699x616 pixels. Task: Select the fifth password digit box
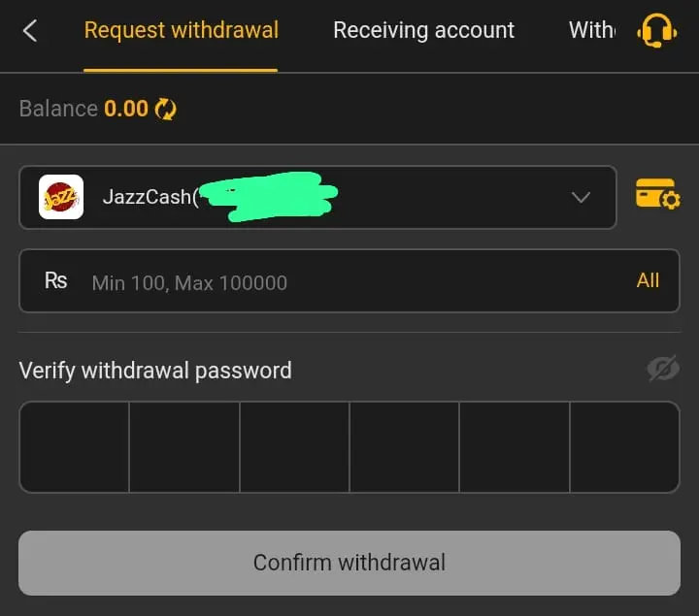514,447
